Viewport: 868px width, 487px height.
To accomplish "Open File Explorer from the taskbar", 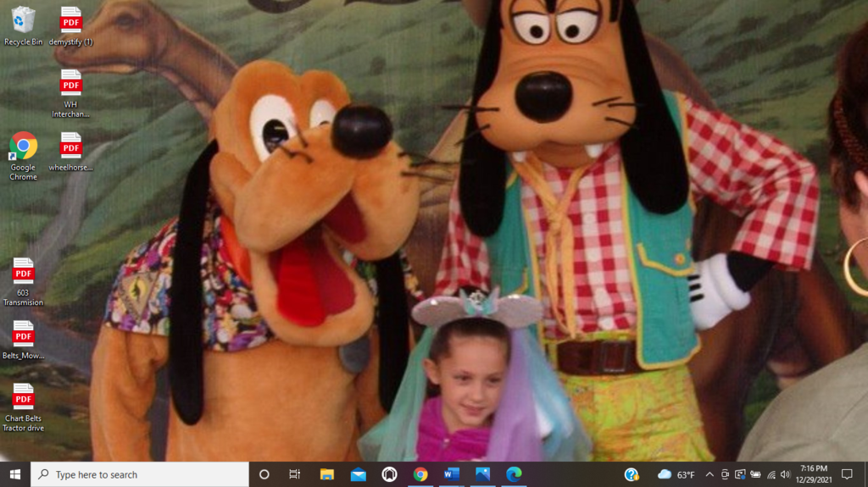I will 326,474.
